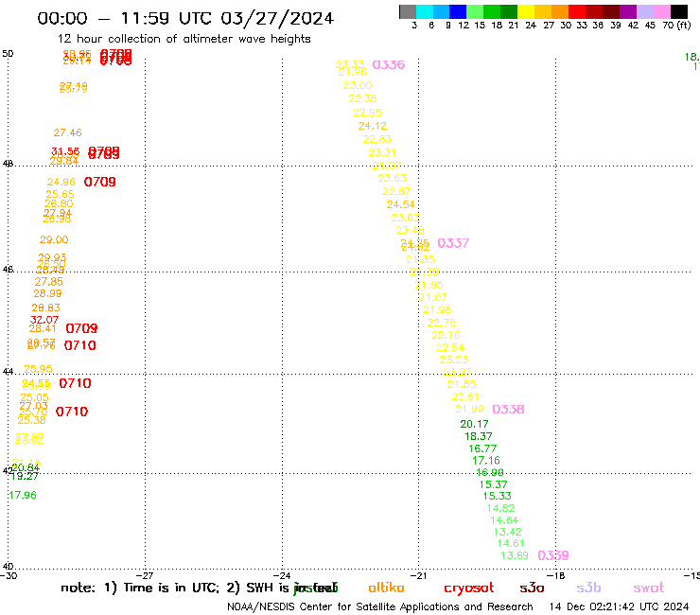Select the wave height value 24.54

tap(400, 204)
